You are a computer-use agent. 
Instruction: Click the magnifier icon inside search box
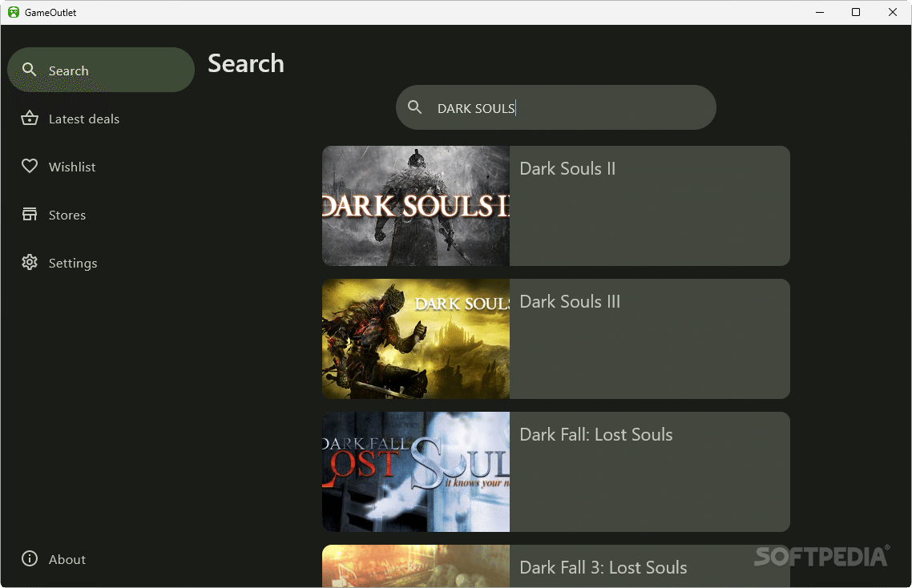click(x=414, y=107)
